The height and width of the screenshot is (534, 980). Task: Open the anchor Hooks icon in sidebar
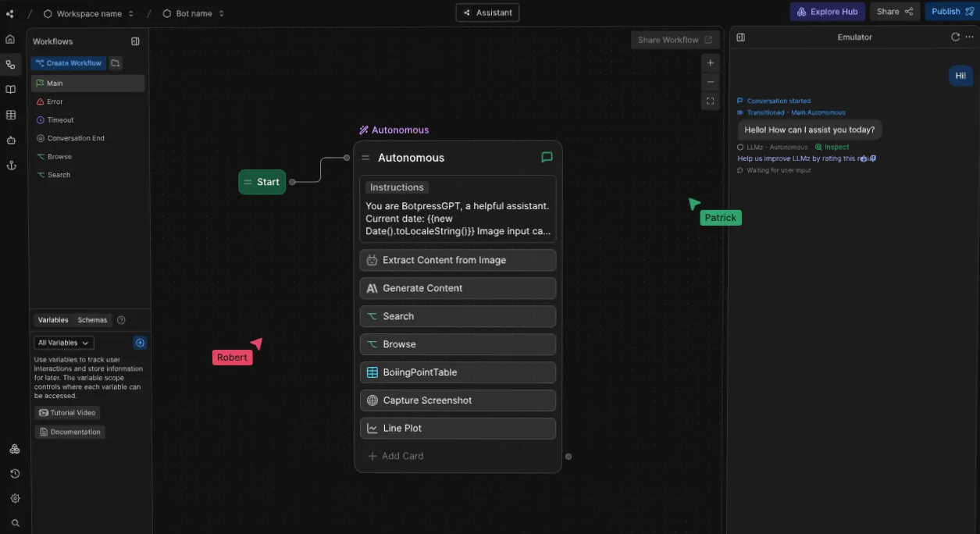click(x=10, y=166)
